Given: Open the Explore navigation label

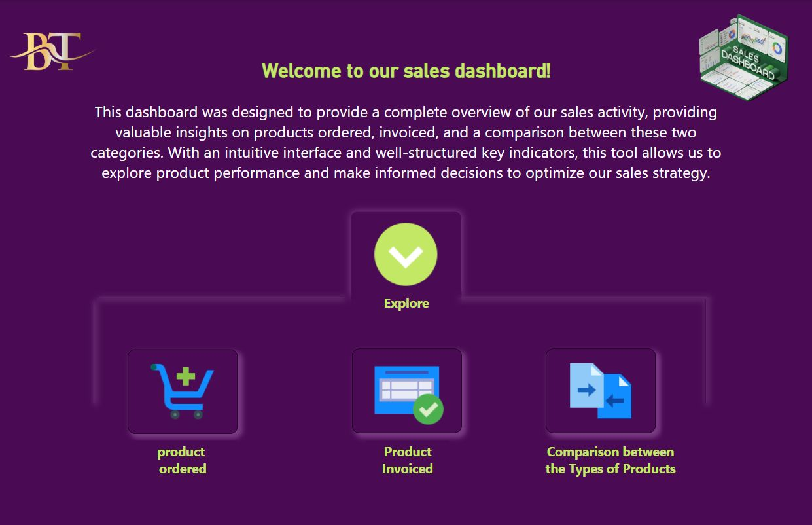Looking at the screenshot, I should tap(406, 303).
